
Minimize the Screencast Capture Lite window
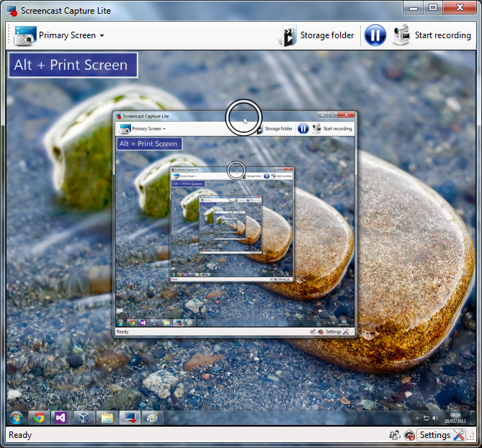[414, 7]
